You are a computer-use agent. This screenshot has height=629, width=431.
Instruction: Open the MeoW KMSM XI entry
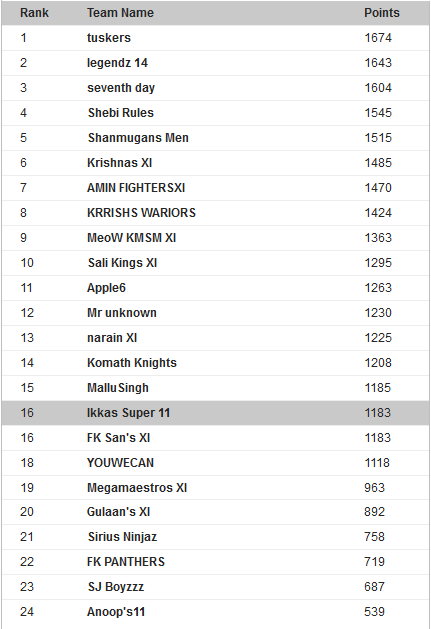[x=132, y=238]
